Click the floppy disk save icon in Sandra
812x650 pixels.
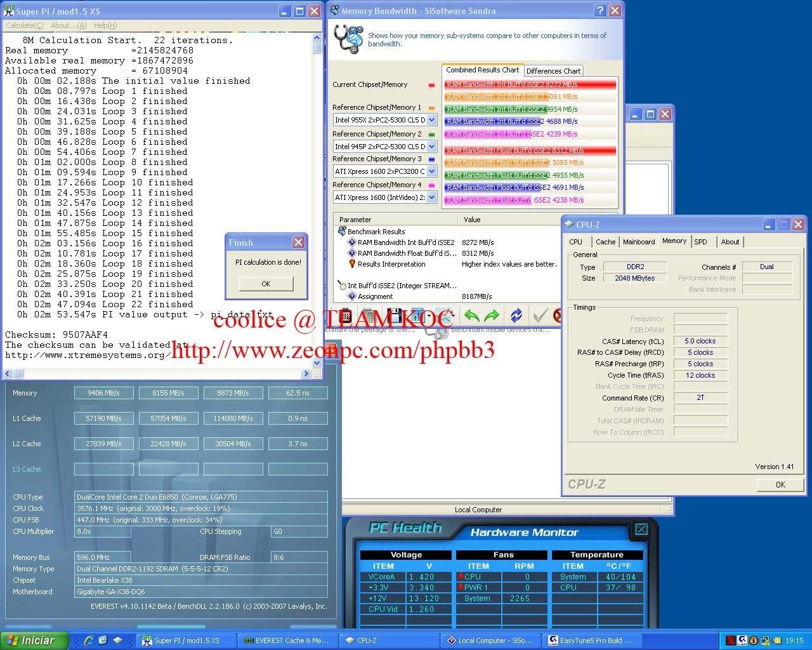395,315
